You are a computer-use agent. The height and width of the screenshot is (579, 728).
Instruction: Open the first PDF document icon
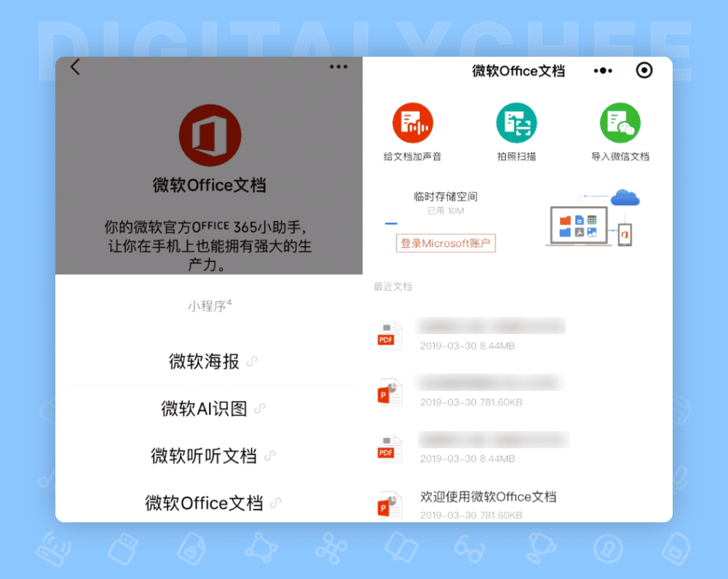tap(389, 335)
